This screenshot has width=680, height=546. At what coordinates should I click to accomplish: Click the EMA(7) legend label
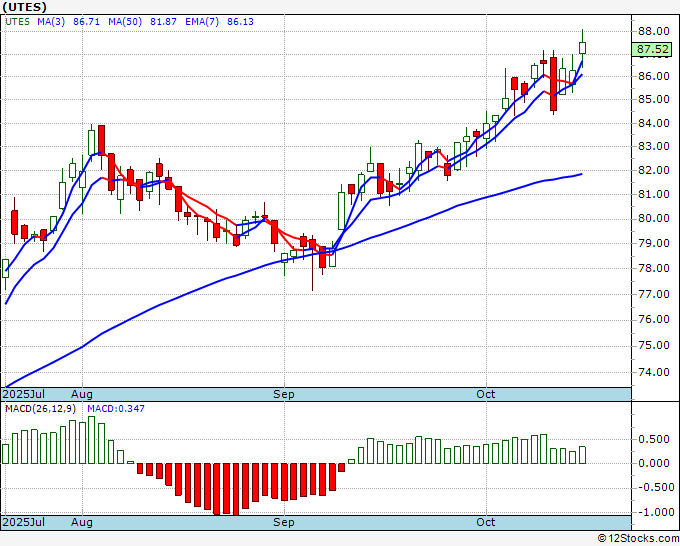tap(202, 22)
